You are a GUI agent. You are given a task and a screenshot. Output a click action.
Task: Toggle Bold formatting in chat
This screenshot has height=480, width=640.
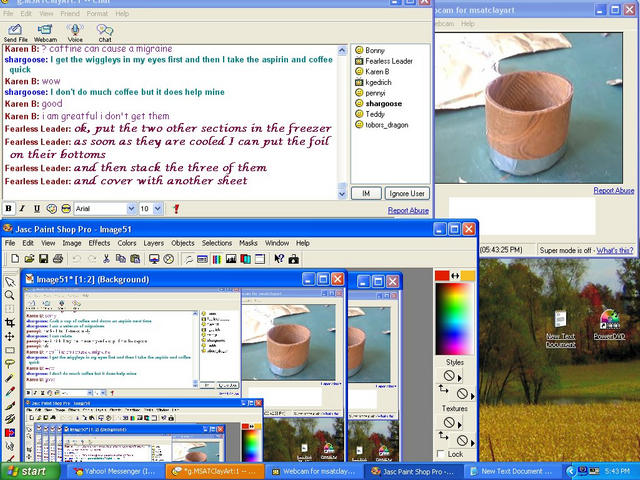pyautogui.click(x=8, y=209)
